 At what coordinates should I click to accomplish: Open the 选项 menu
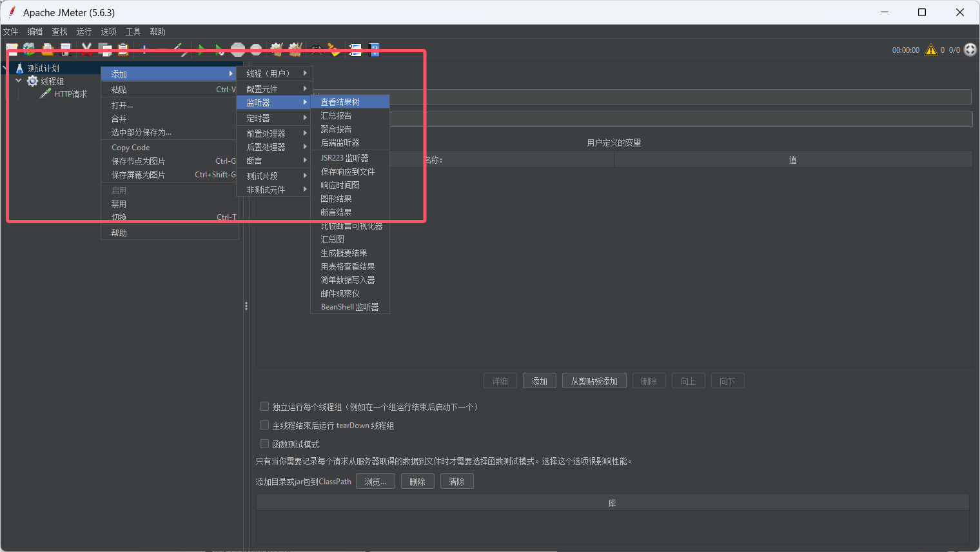point(108,32)
